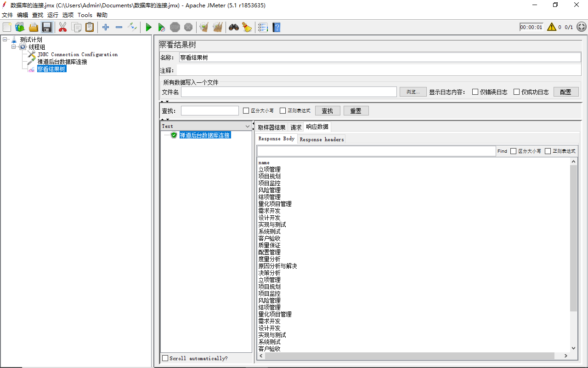Click the Reset search brush icon
Image resolution: width=588 pixels, height=368 pixels.
(247, 27)
